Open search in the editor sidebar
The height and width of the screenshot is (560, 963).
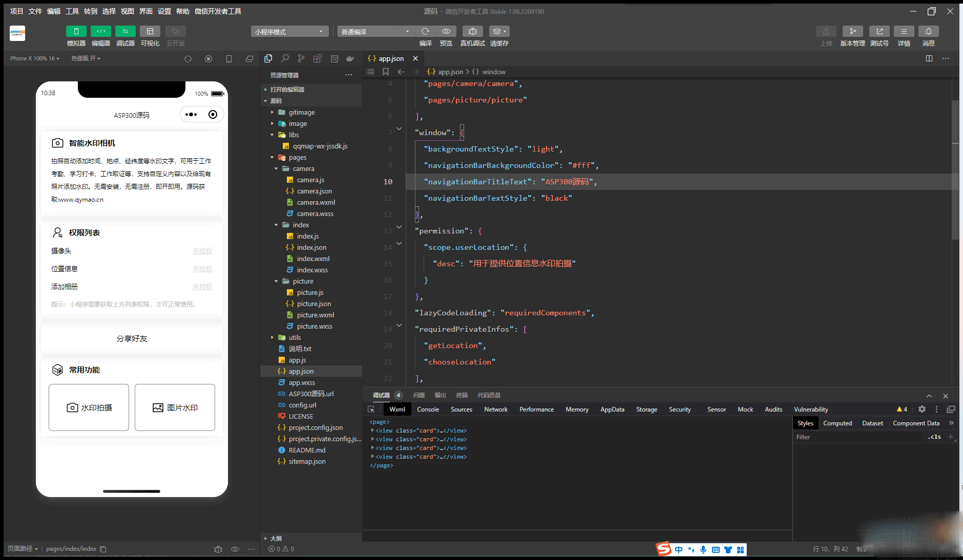pyautogui.click(x=285, y=59)
